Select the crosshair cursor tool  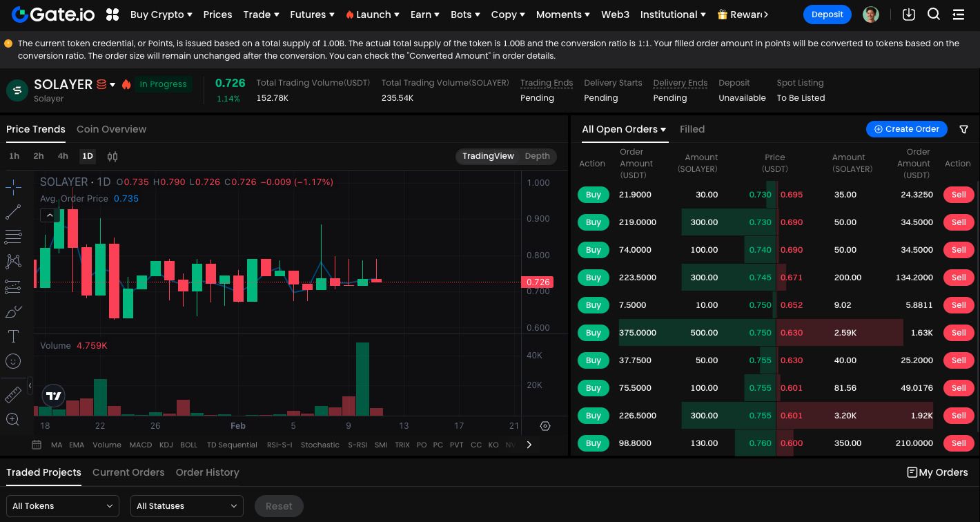point(13,186)
